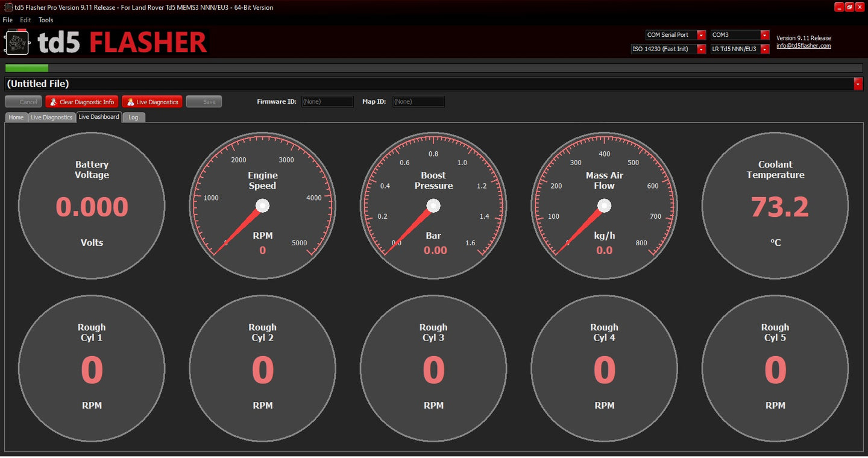Go to the Log tab

[133, 117]
